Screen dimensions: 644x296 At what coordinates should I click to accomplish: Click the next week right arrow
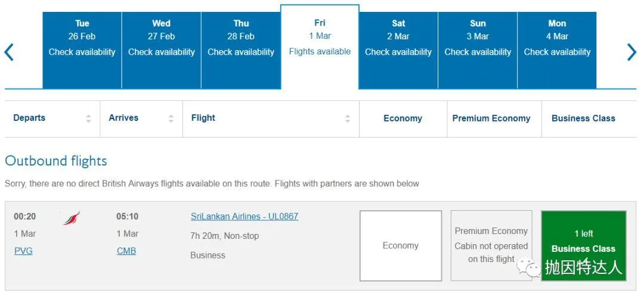pyautogui.click(x=631, y=52)
